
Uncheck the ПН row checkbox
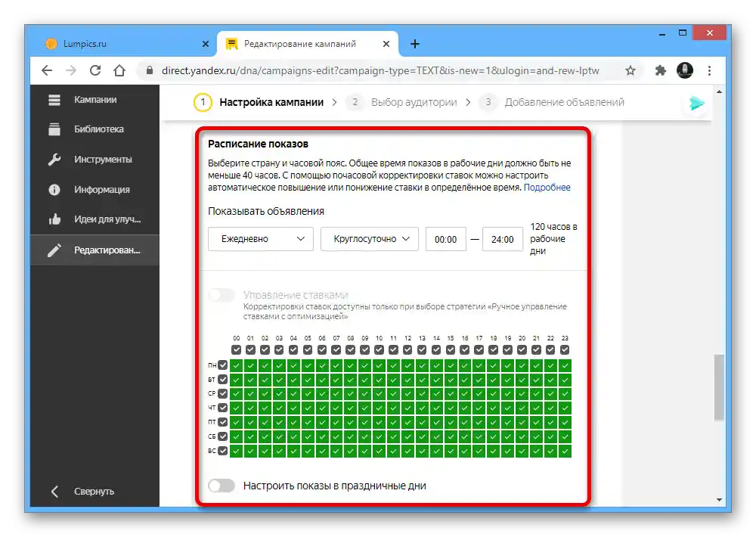pyautogui.click(x=223, y=365)
